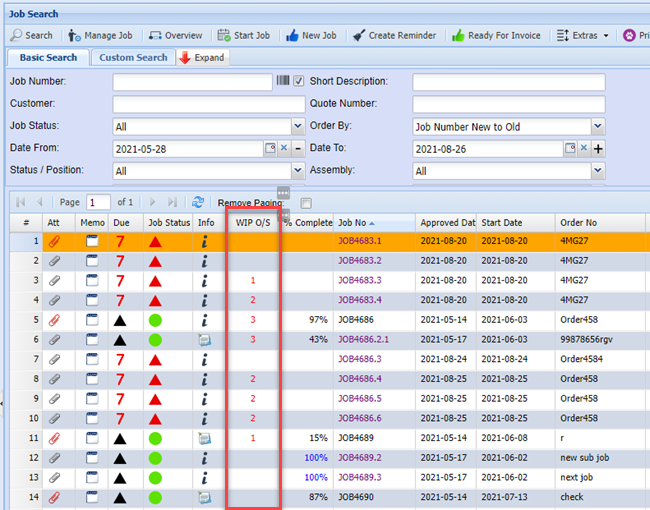Click the red paperclip attachment in row 11
The width and height of the screenshot is (650, 510).
point(54,438)
